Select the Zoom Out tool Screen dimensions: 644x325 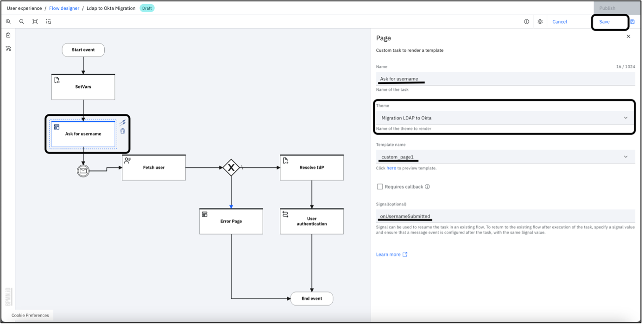click(21, 21)
